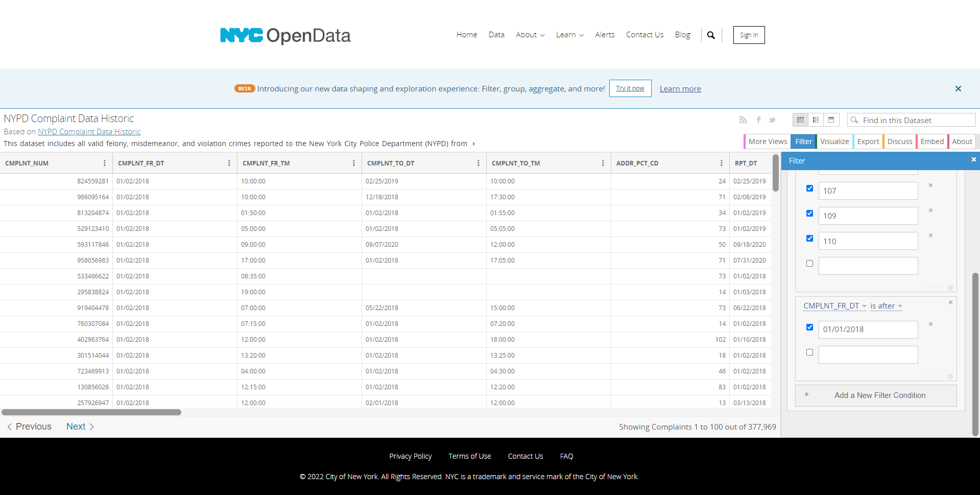Change the CMPLNT_FR_DT filter column dropdown
Image resolution: width=980 pixels, height=495 pixels.
pos(834,306)
